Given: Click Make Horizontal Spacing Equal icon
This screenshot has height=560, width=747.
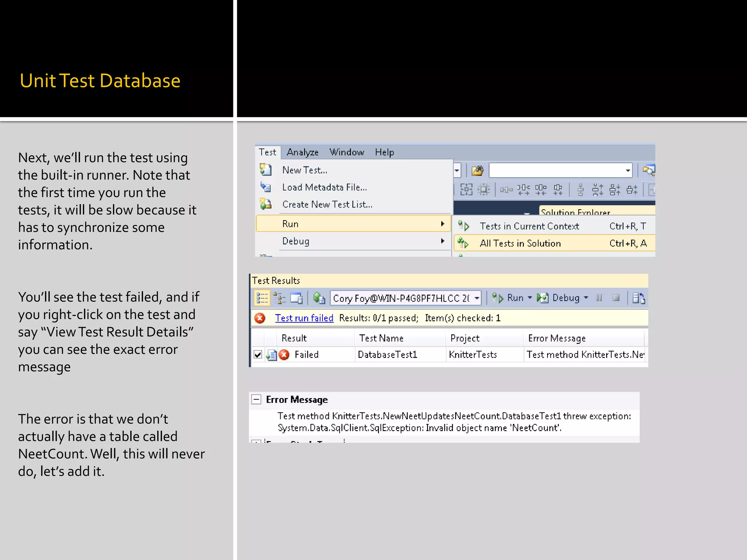Looking at the screenshot, I should pyautogui.click(x=506, y=190).
